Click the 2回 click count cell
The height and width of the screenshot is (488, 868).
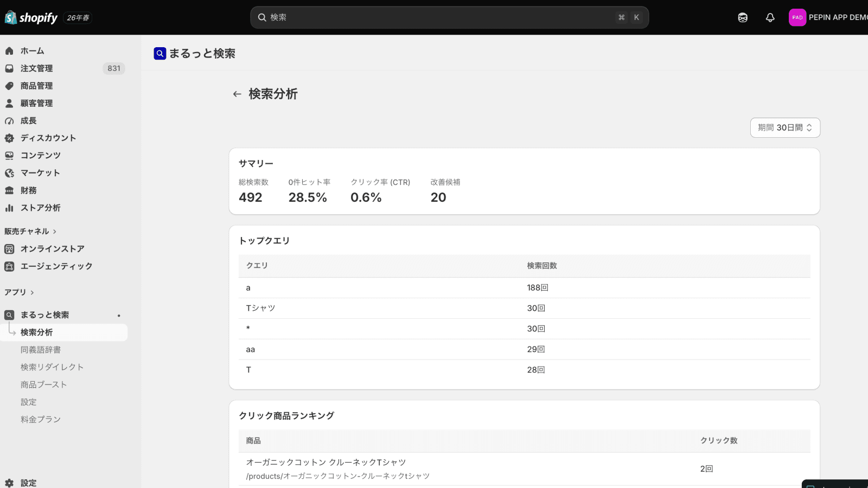coord(706,469)
